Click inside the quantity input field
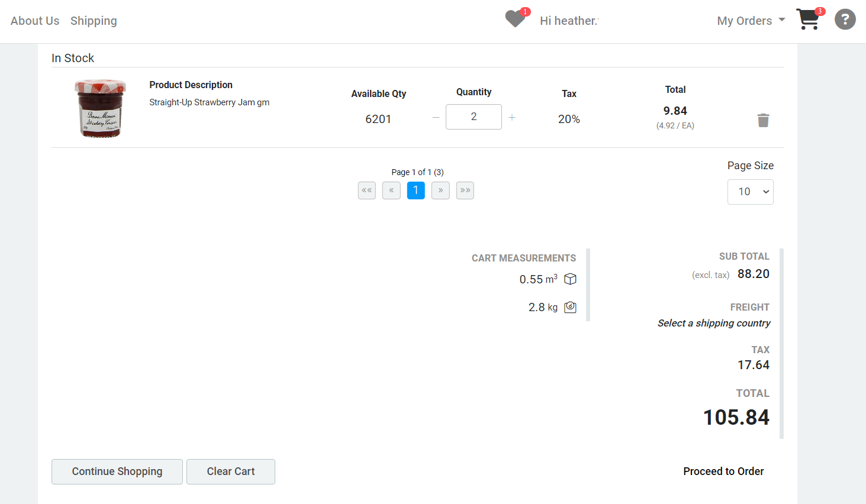Viewport: 866px width, 504px height. coord(474,117)
